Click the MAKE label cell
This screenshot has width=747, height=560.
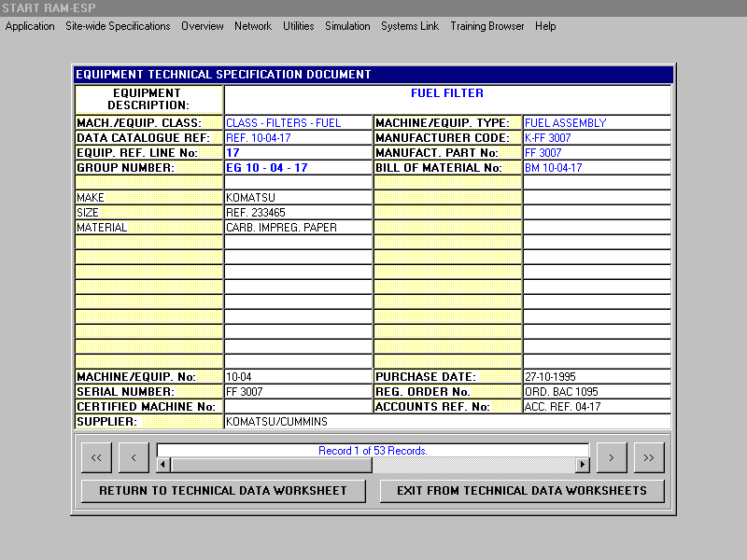point(148,198)
